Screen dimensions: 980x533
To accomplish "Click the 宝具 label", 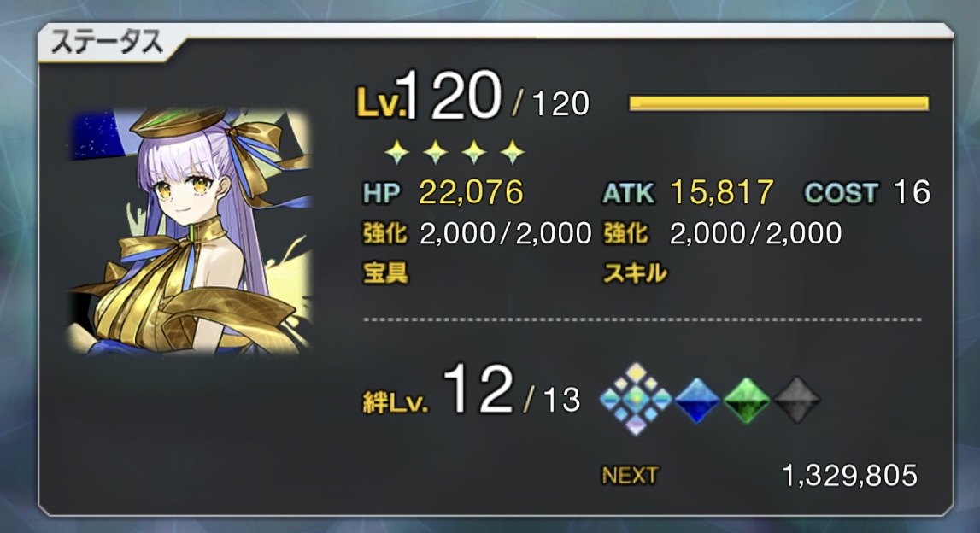I will (385, 273).
